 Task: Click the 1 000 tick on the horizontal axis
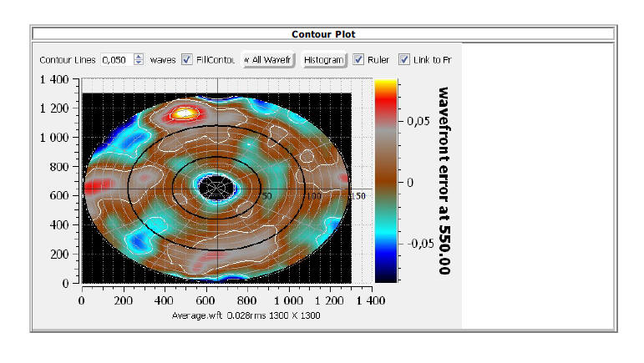288,300
